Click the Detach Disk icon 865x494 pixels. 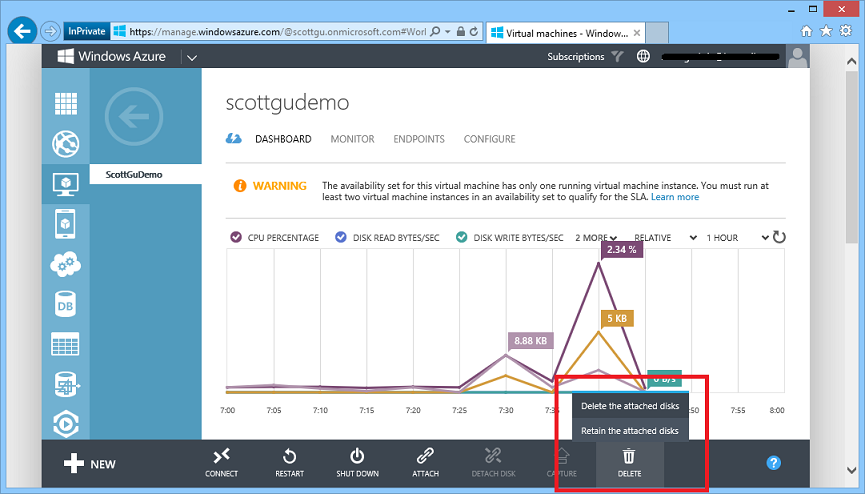click(493, 456)
